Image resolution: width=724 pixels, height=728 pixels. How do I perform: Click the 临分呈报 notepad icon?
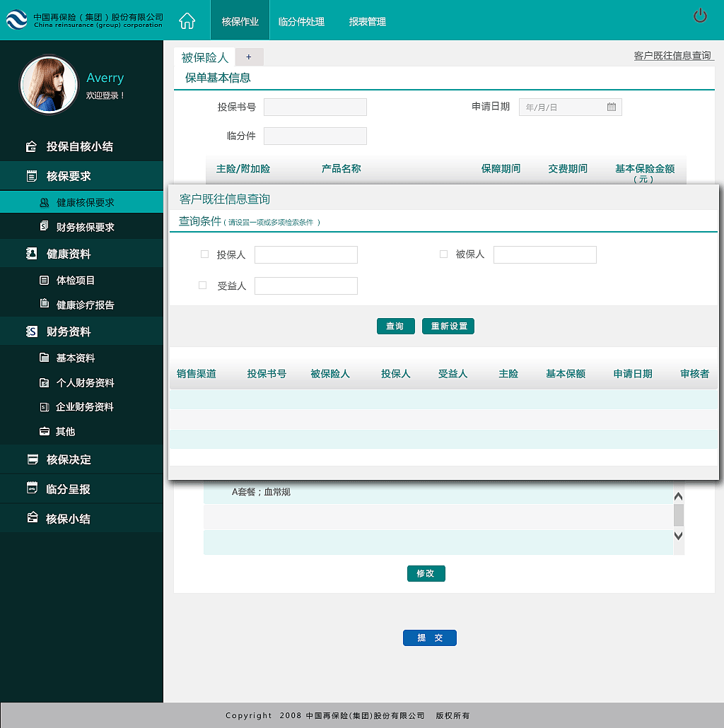[x=31, y=488]
